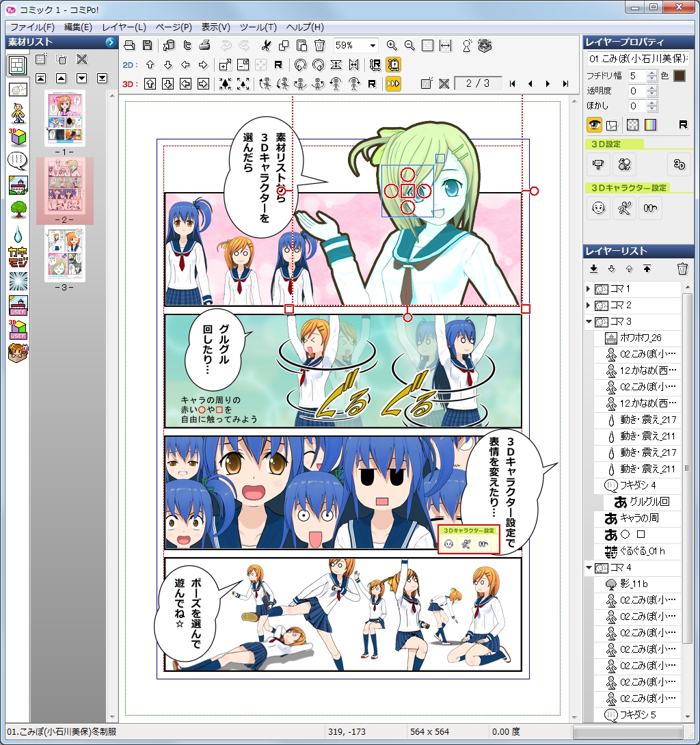Select the フキダシ 5 layer

pyautogui.click(x=637, y=715)
